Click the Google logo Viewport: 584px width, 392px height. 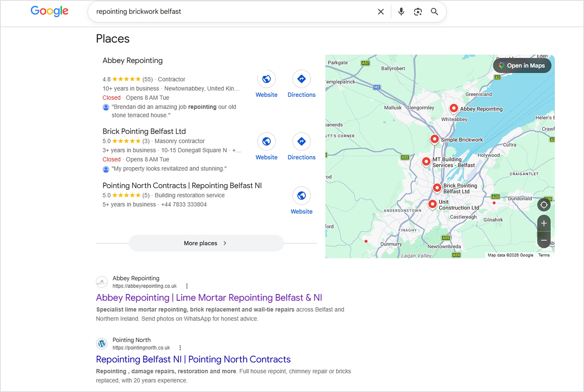point(49,11)
